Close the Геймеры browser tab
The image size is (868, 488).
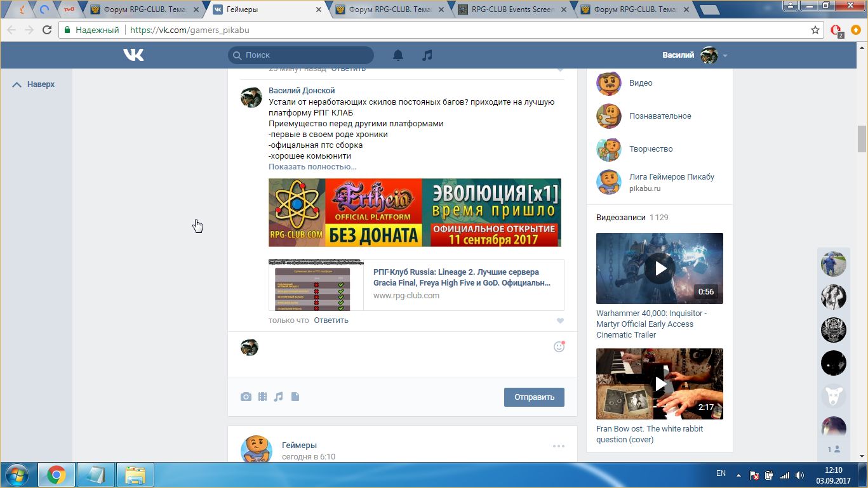tap(319, 10)
